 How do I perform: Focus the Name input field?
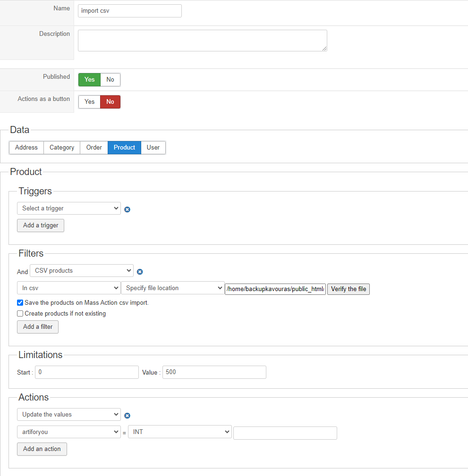(x=130, y=11)
